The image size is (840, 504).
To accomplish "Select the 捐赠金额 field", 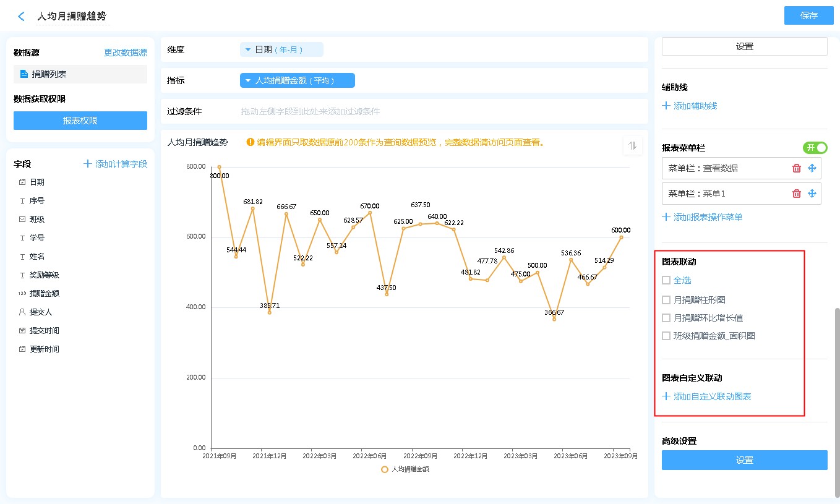I will tap(44, 294).
